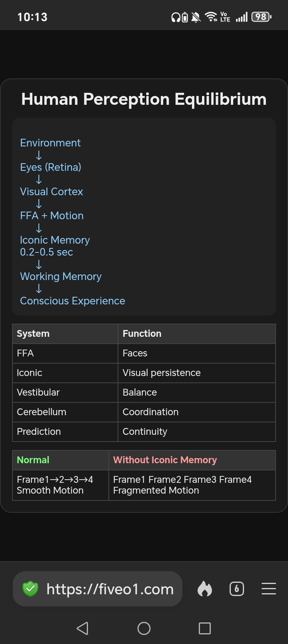Tap the battery indicator in status bar

coord(261,17)
